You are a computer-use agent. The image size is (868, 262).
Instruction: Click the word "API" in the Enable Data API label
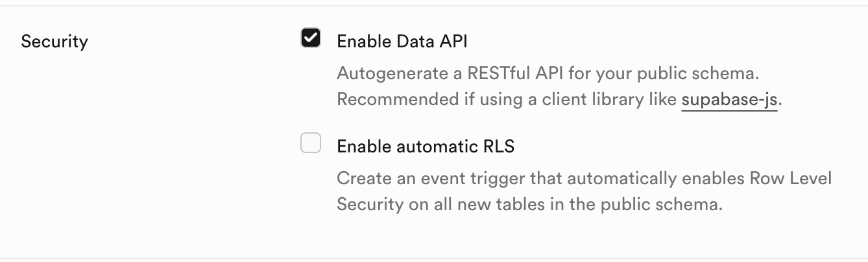453,42
